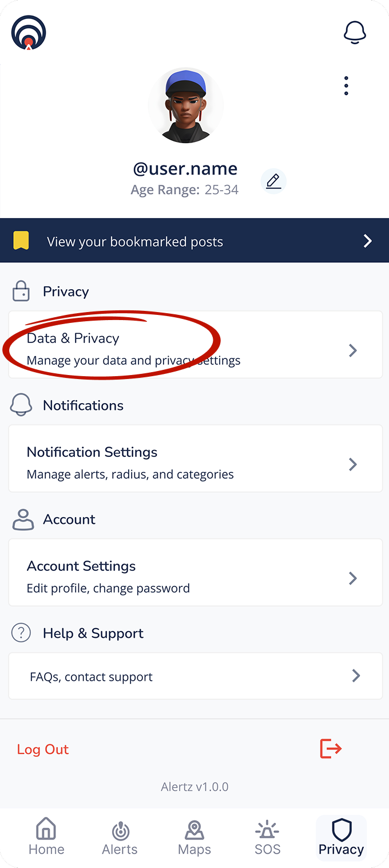Open View your bookmarked posts
The image size is (389, 868).
click(x=135, y=242)
